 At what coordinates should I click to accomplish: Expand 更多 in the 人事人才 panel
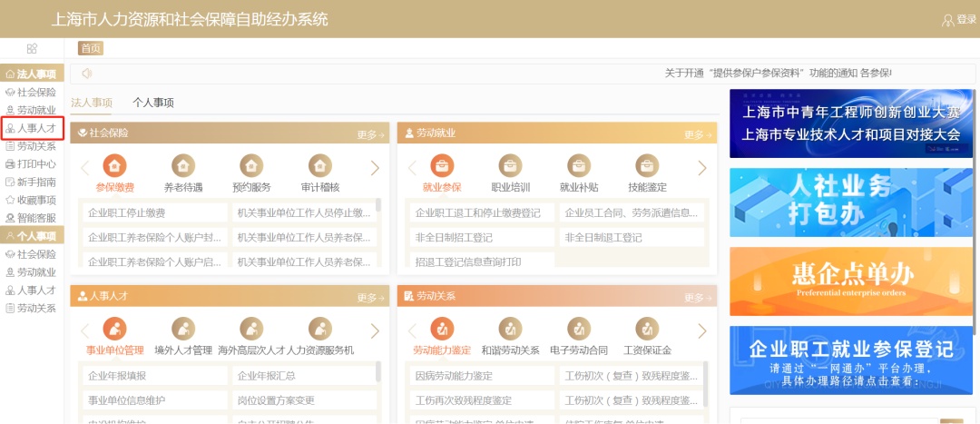point(370,298)
